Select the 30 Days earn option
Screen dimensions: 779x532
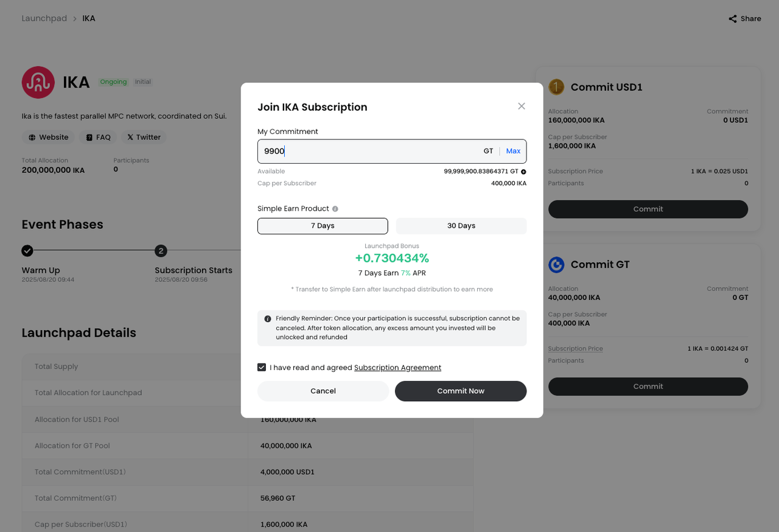[461, 226]
